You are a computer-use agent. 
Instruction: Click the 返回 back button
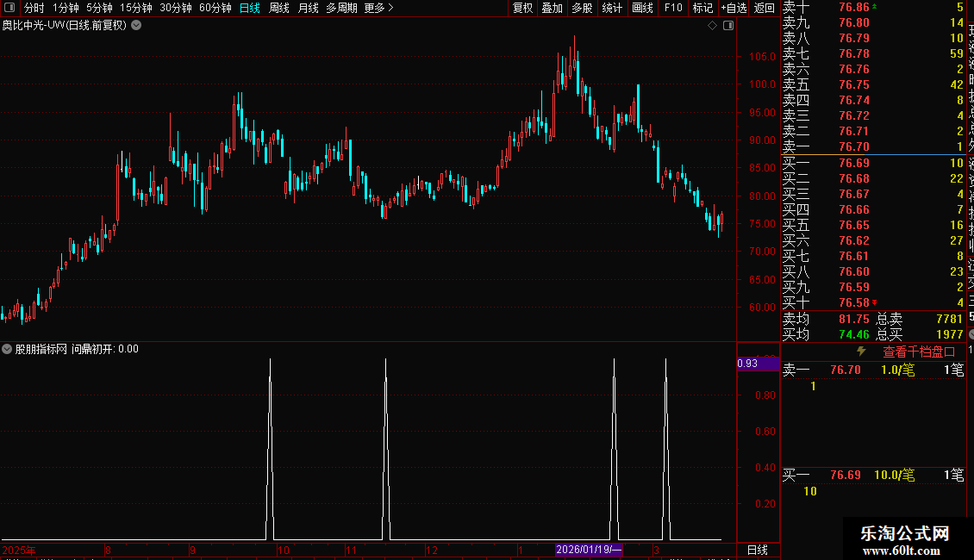[x=764, y=8]
